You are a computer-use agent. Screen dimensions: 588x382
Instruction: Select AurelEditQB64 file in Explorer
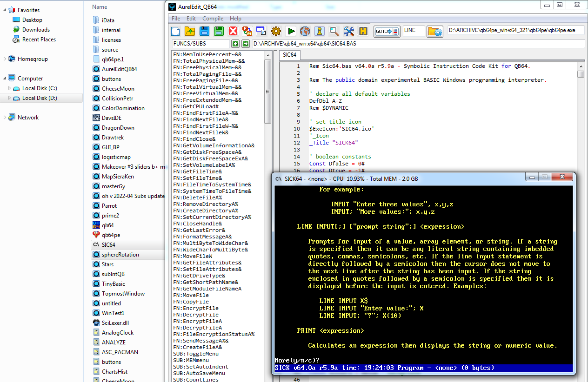coord(119,69)
